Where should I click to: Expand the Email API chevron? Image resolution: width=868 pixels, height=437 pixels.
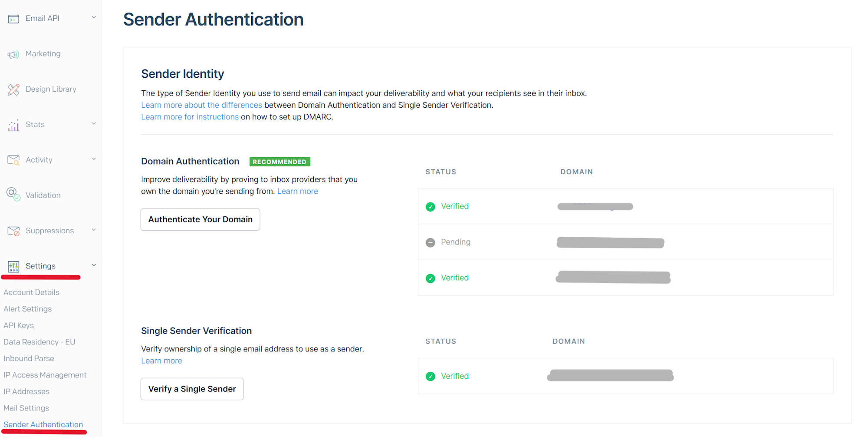pos(94,17)
